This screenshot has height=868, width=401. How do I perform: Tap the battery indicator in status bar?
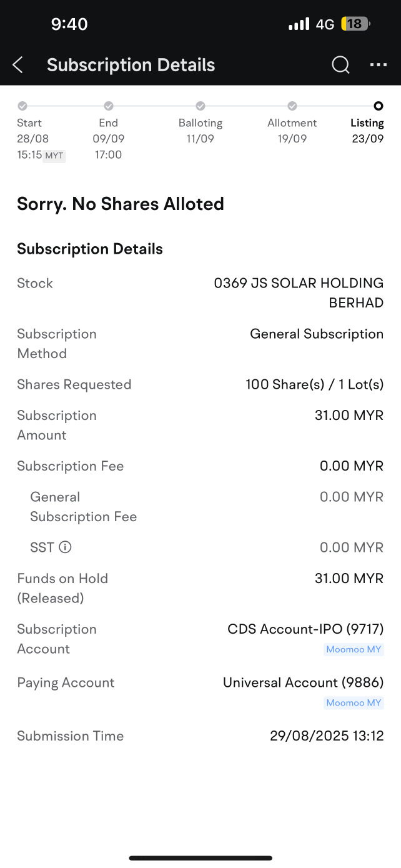[x=355, y=24]
